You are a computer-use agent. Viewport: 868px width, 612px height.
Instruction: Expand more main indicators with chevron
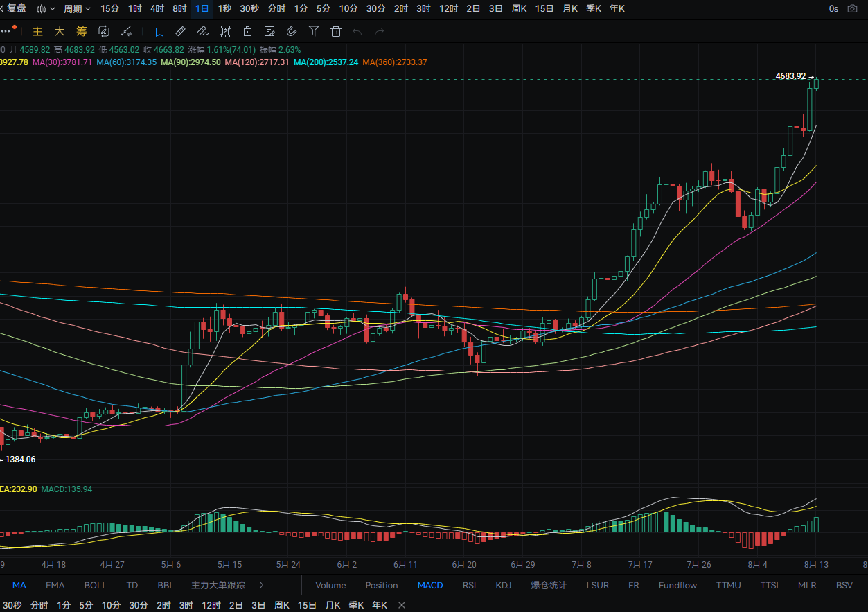point(261,585)
